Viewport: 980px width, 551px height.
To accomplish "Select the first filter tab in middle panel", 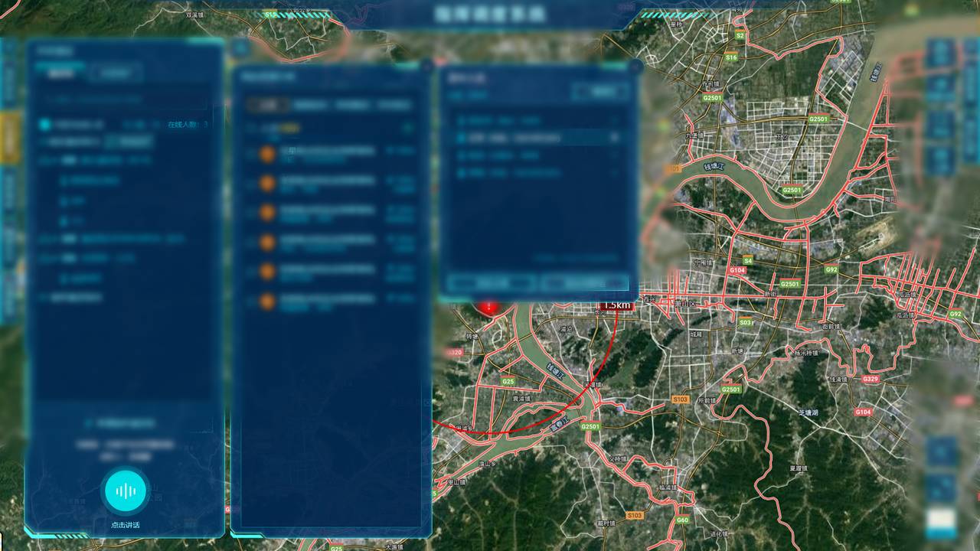I will click(268, 105).
